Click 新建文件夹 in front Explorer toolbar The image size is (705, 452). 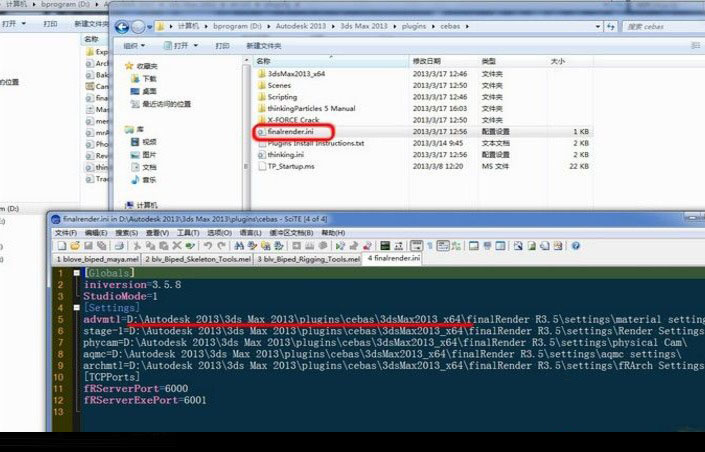[263, 46]
